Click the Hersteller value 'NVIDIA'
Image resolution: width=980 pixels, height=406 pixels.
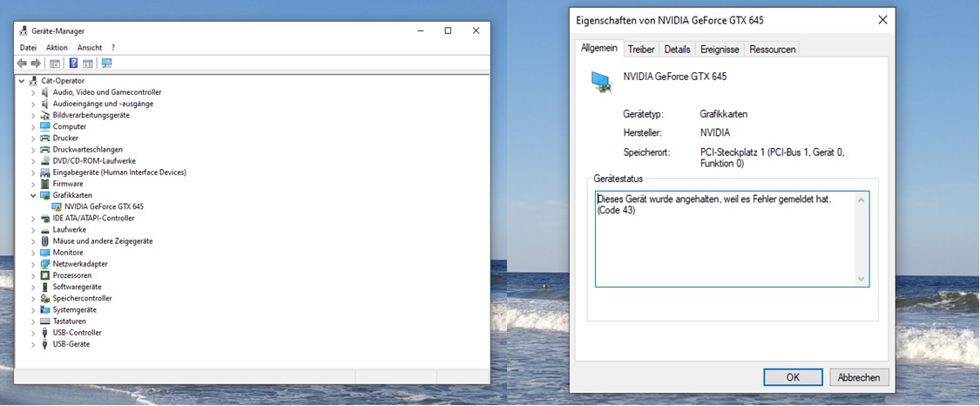pos(715,133)
